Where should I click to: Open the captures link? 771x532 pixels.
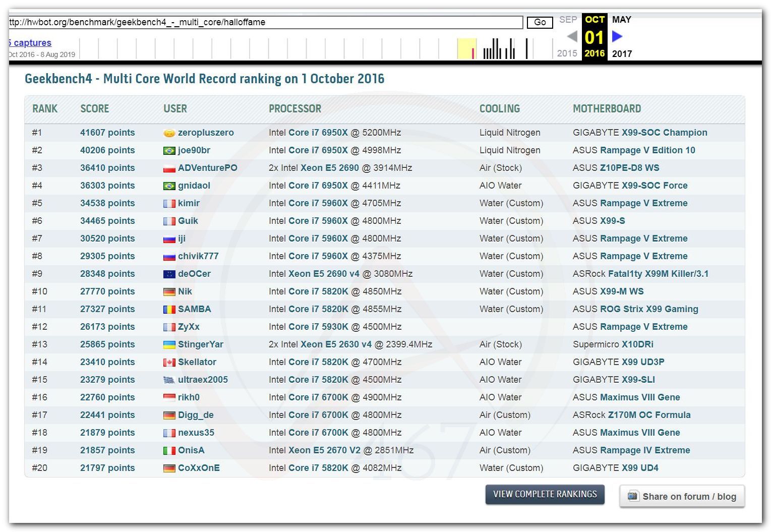click(x=30, y=43)
